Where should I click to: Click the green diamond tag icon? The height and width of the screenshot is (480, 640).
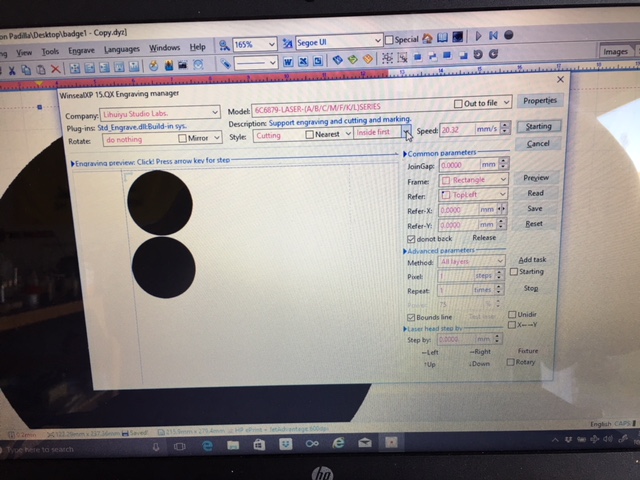(353, 60)
